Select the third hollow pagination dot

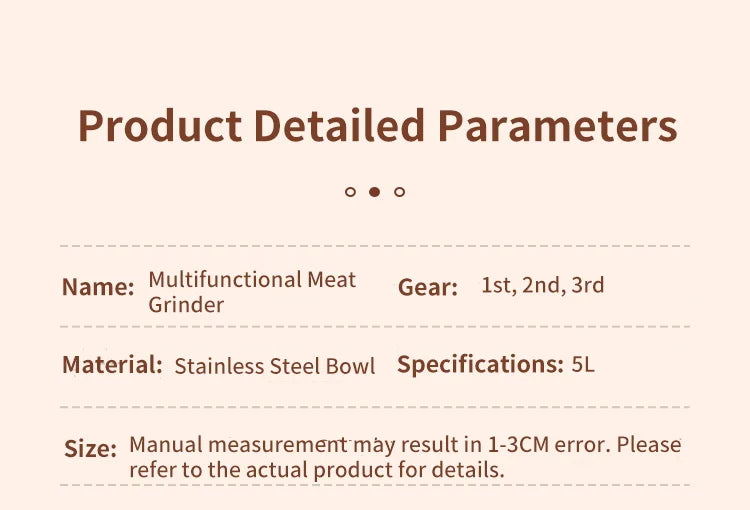pos(399,191)
